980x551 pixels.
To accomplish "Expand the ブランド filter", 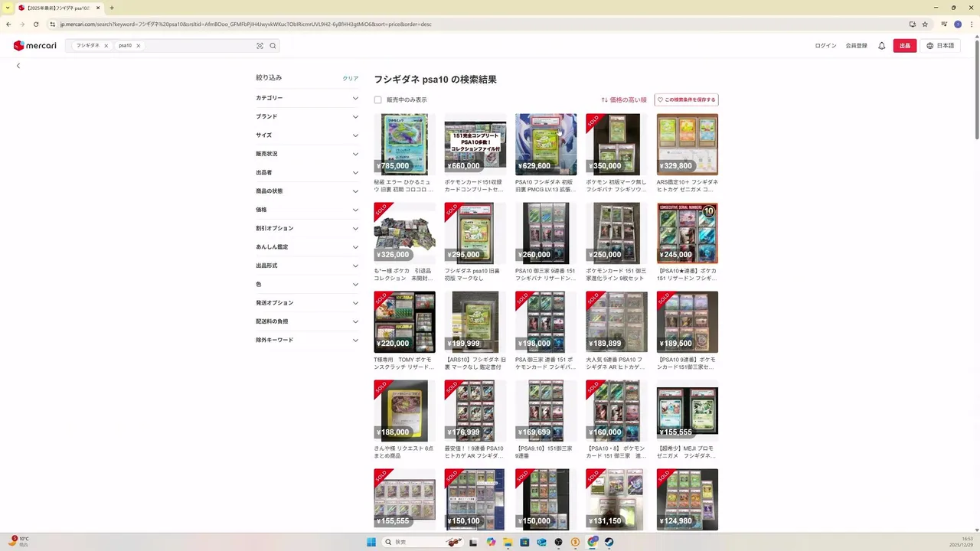I will (x=307, y=116).
